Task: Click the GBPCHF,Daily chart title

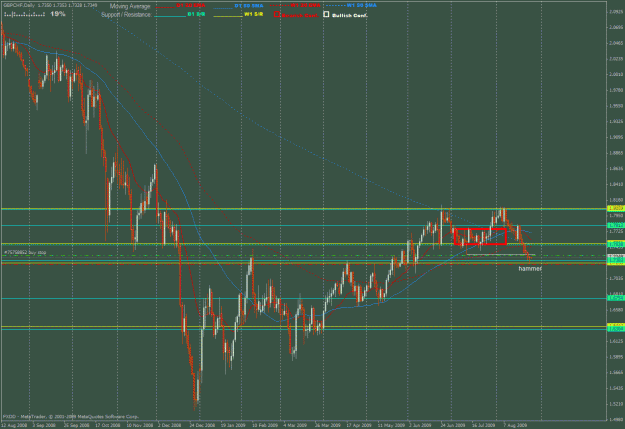Action: click(18, 6)
